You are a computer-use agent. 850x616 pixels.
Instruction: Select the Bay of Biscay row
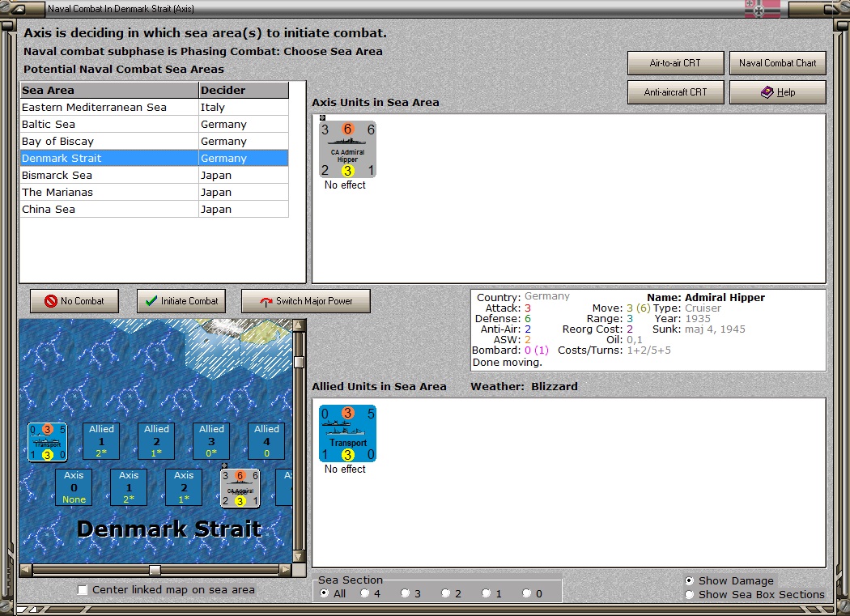[154, 142]
